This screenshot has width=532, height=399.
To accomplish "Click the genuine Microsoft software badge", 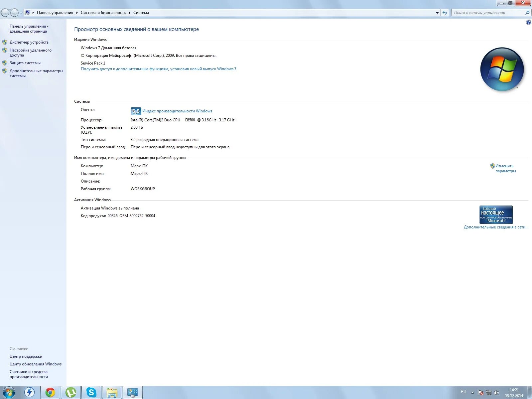I will [x=496, y=214].
